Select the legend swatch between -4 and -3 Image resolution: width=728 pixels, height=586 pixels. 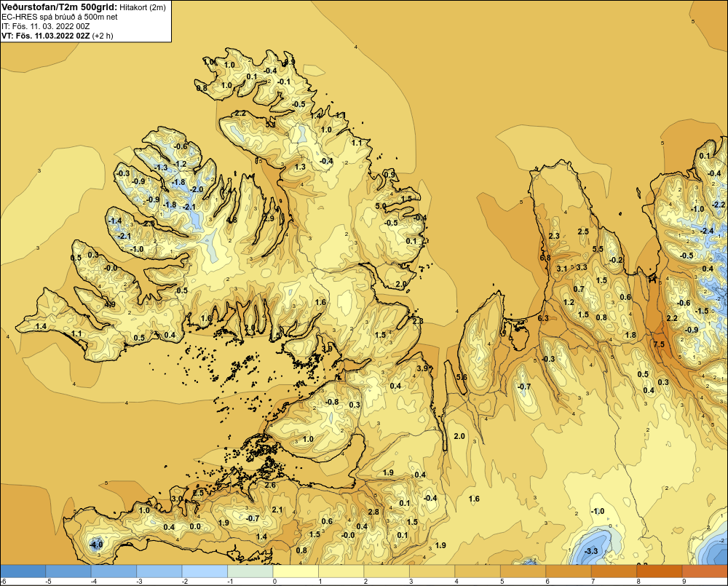tap(114, 571)
